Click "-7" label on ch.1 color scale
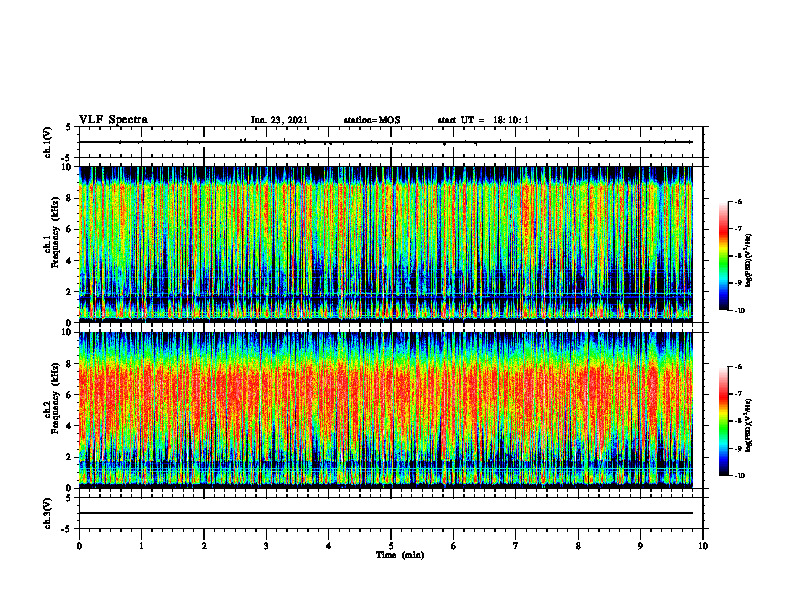 738,229
